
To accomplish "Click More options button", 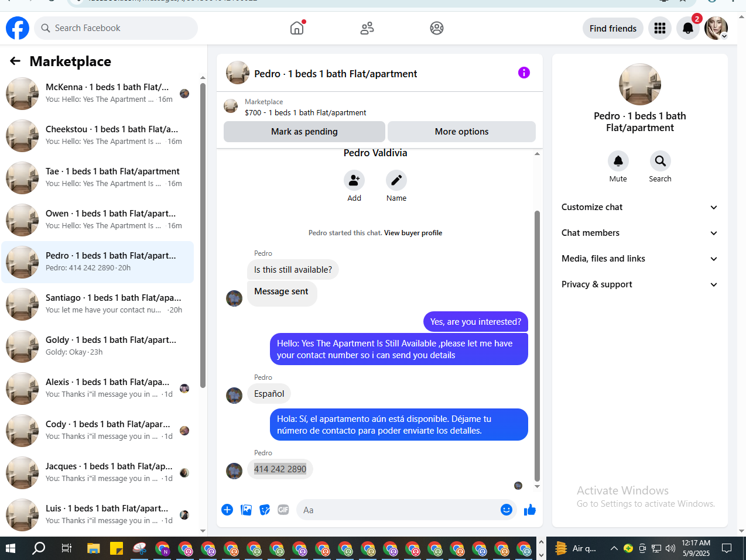I will coord(461,132).
